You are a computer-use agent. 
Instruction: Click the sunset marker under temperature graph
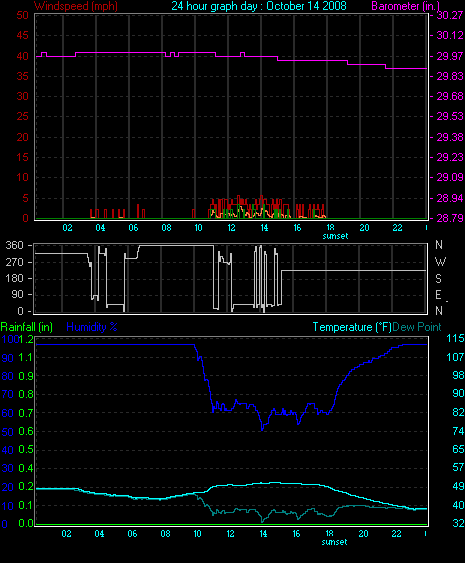tap(334, 542)
